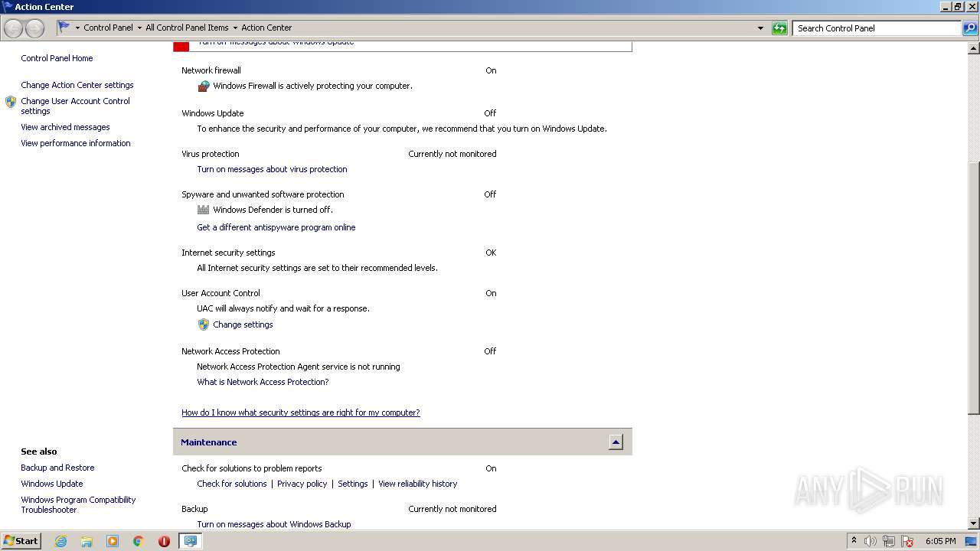Open Windows Explorer folder in taskbar
This screenshot has width=980, height=551.
[x=87, y=541]
